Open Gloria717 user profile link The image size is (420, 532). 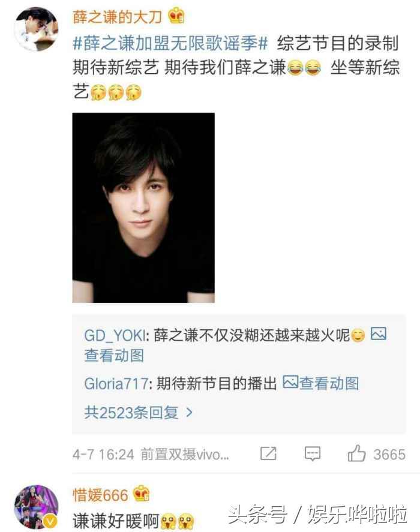[x=116, y=384]
